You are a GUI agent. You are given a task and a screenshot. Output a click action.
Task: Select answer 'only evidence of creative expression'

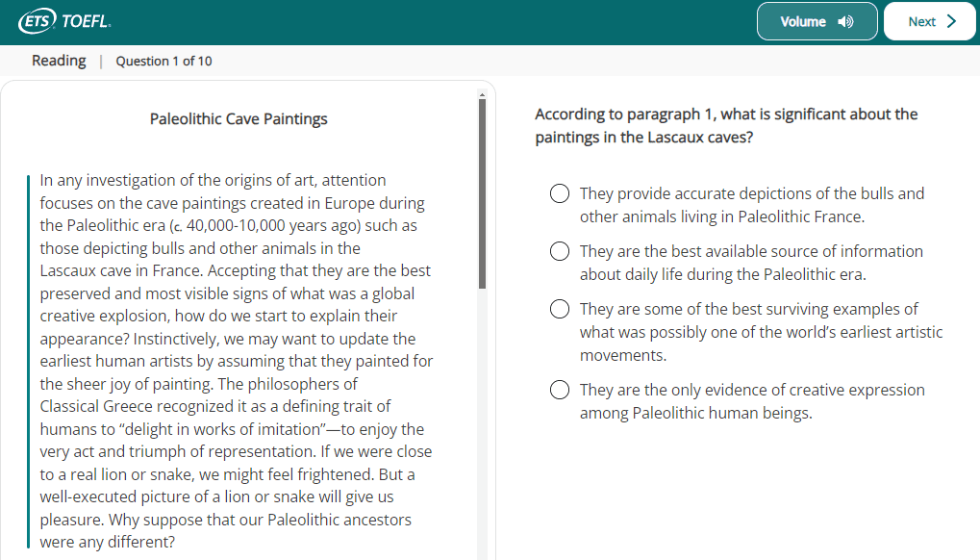[x=560, y=390]
